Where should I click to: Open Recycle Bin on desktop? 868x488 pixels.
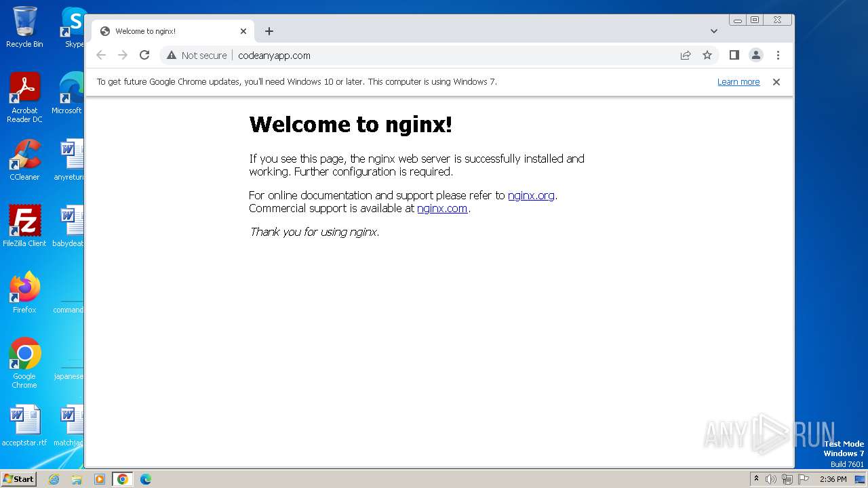coord(24,27)
